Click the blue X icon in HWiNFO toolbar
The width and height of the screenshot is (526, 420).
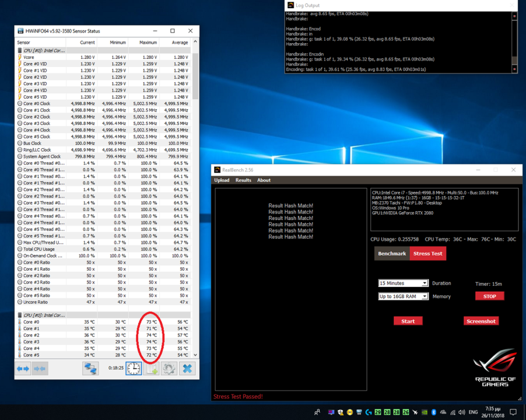click(x=187, y=369)
